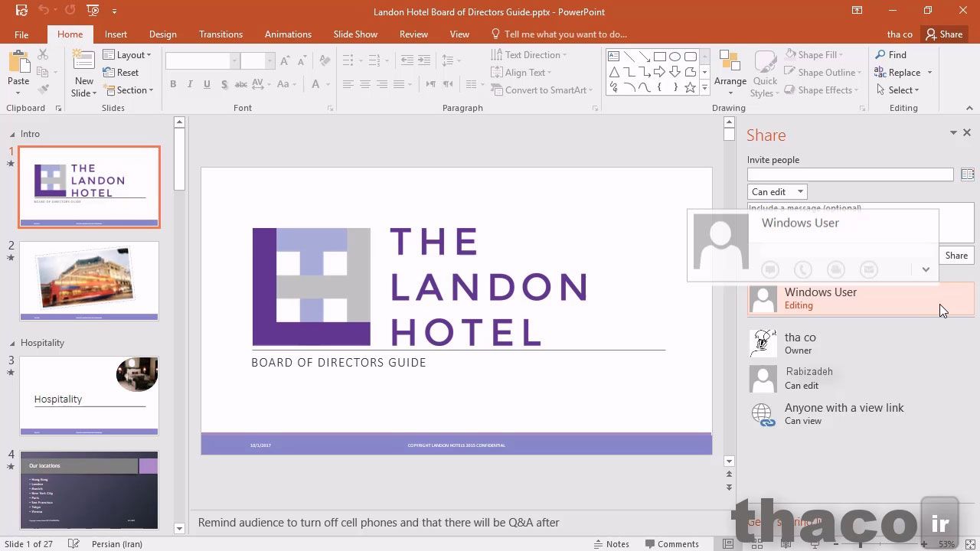Viewport: 980px width, 551px height.
Task: Switch to the Insert tab
Action: [x=116, y=34]
